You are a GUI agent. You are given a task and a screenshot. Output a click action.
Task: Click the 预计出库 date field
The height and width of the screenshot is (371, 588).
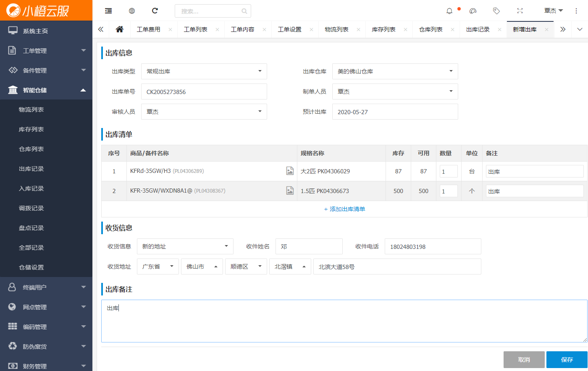395,112
